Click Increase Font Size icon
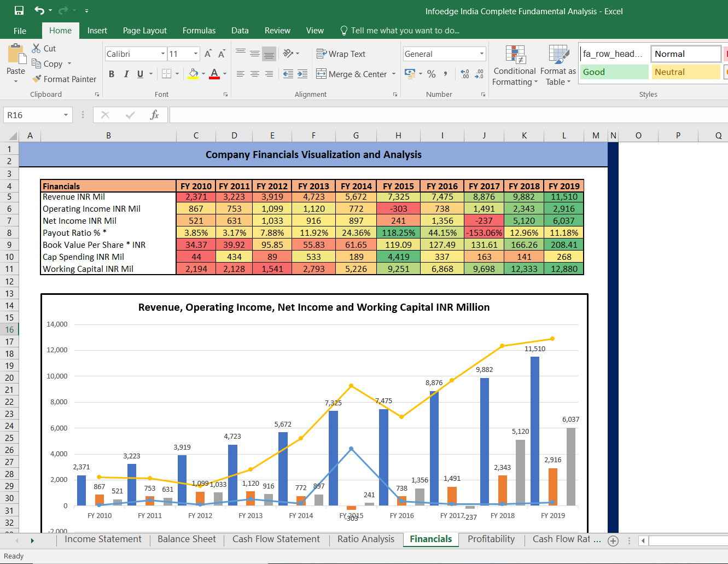728x564 pixels. [208, 54]
